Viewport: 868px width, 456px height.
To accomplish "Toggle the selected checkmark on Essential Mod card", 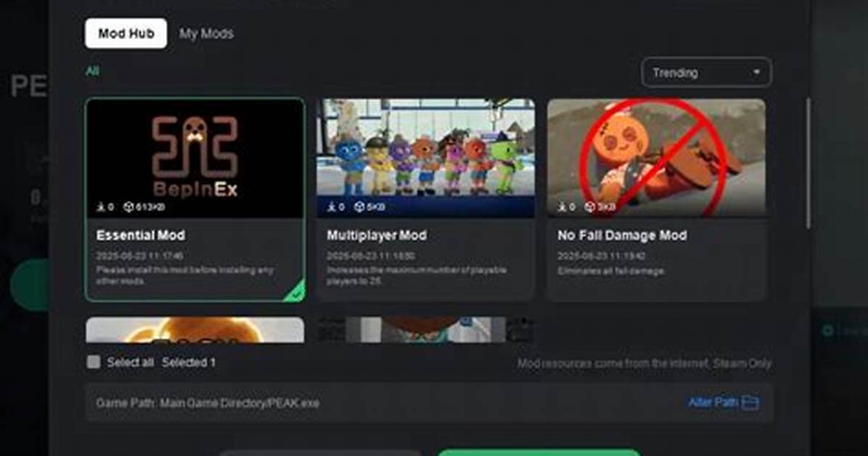I will pyautogui.click(x=296, y=292).
